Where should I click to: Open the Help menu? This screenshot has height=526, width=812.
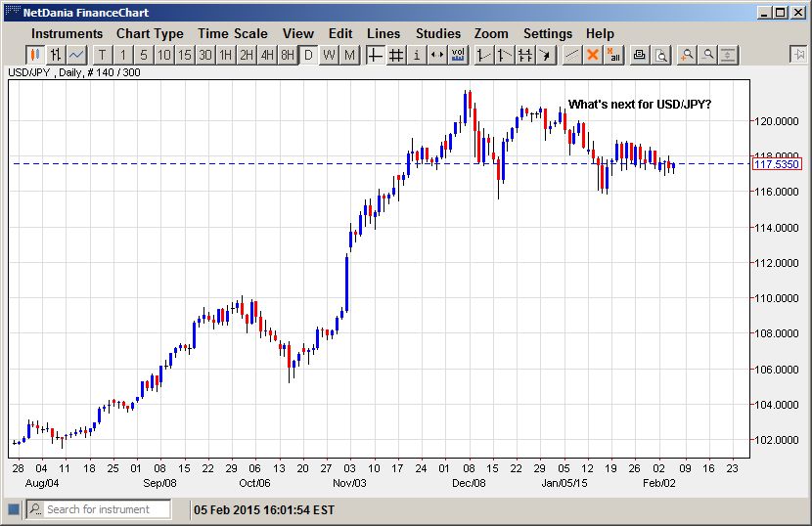click(601, 33)
